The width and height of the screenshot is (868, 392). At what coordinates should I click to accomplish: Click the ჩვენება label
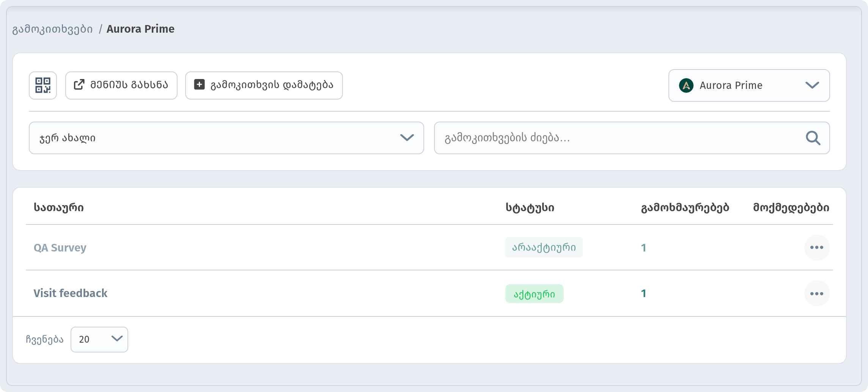(45, 339)
